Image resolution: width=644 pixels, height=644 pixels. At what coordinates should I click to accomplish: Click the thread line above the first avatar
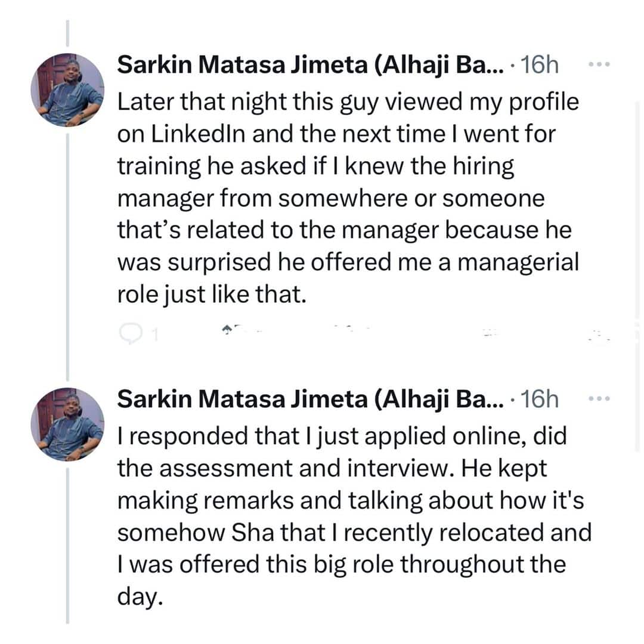67,33
